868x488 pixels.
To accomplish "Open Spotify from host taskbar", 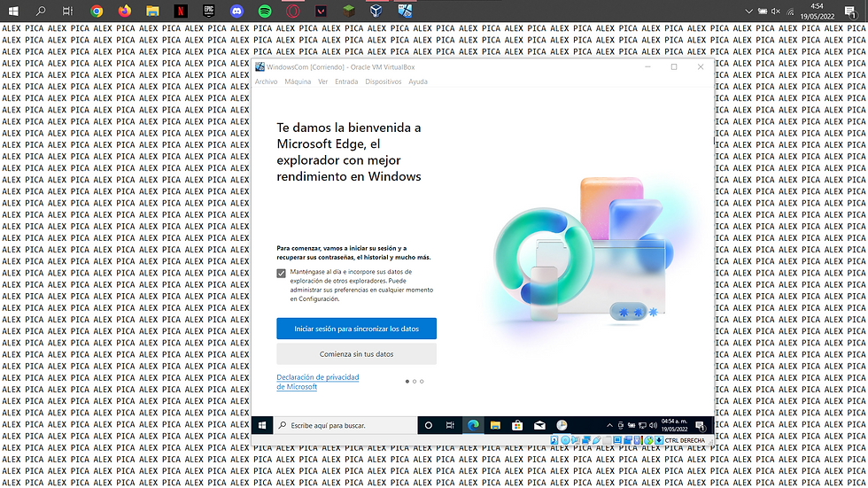I will 265,11.
